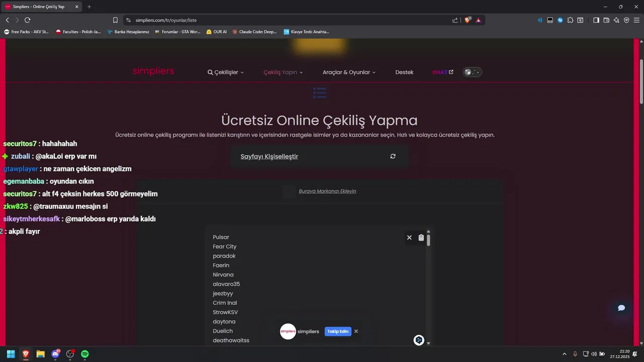Screen dimensions: 644x362
Task: Open the OUR AI bookmark
Action: (x=216, y=32)
